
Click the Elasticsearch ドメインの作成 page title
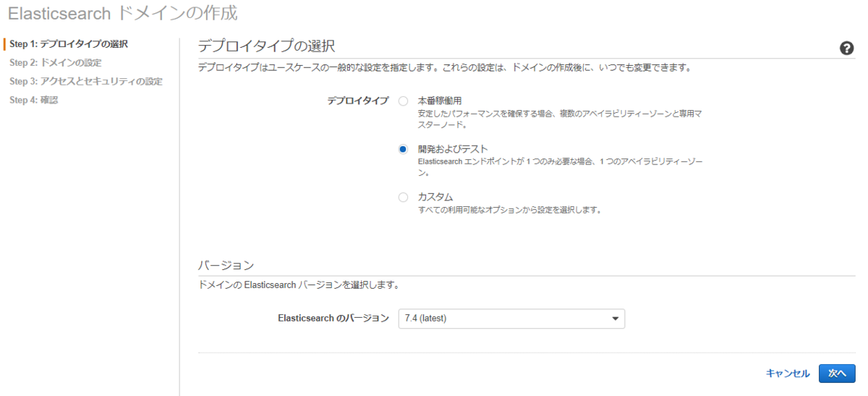point(122,13)
